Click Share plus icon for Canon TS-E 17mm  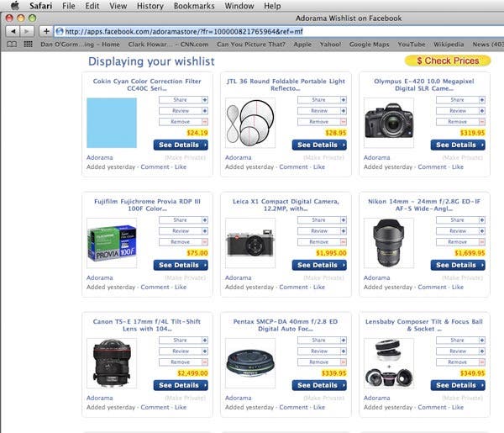point(205,341)
